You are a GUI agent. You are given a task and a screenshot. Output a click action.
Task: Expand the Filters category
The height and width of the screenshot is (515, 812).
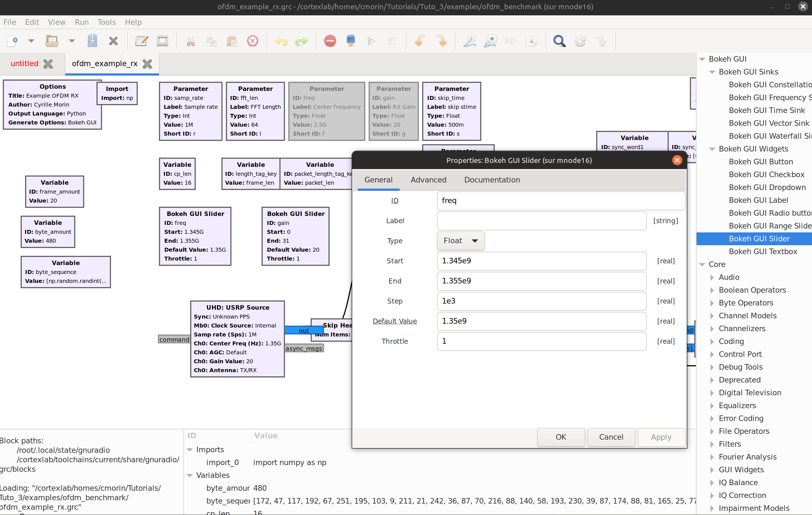click(x=712, y=444)
